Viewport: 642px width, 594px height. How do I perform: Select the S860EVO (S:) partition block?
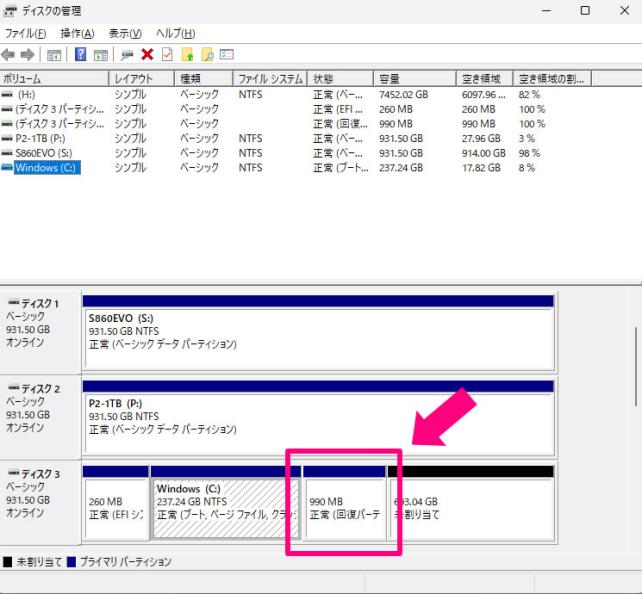click(x=318, y=333)
